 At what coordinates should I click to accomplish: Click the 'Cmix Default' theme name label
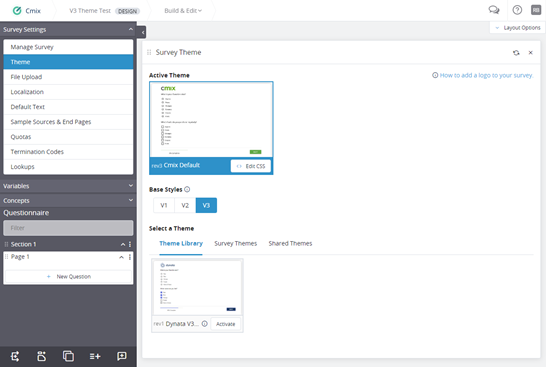click(x=182, y=165)
